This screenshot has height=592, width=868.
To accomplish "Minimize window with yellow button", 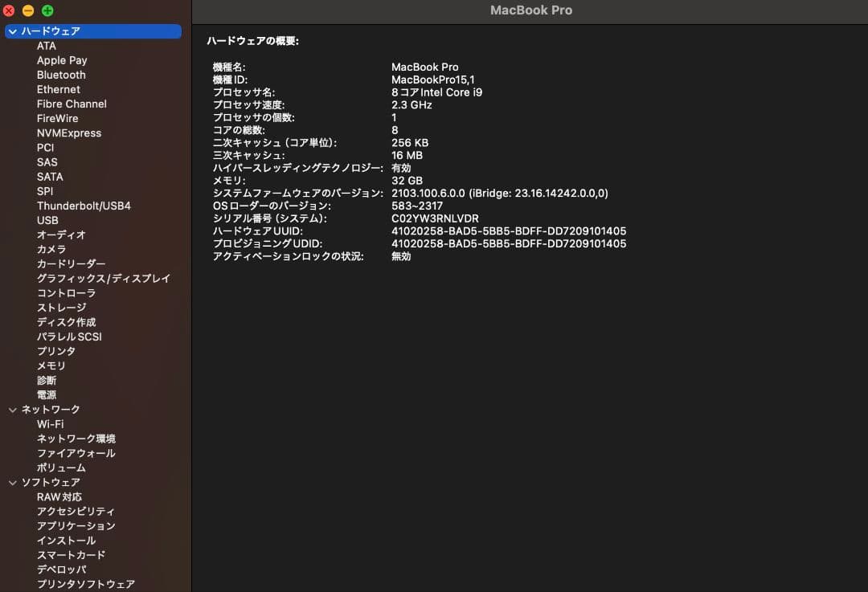I will (28, 10).
